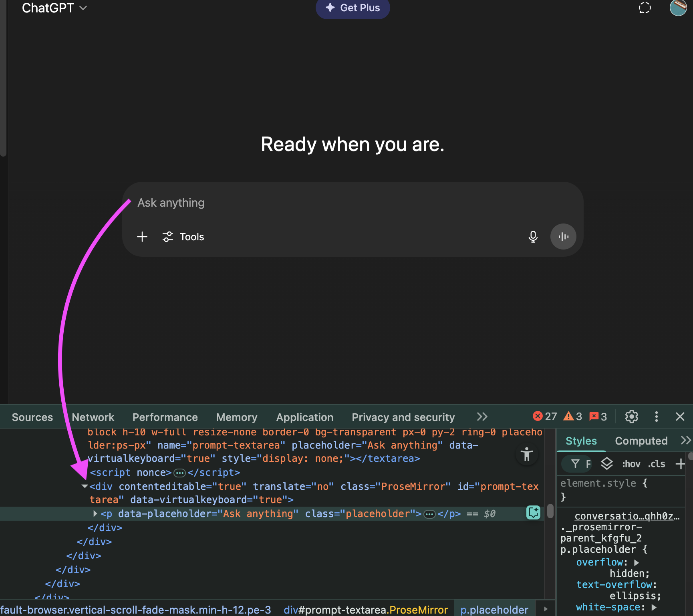Toggle the .cls element classes panel
The width and height of the screenshot is (693, 616).
(657, 464)
